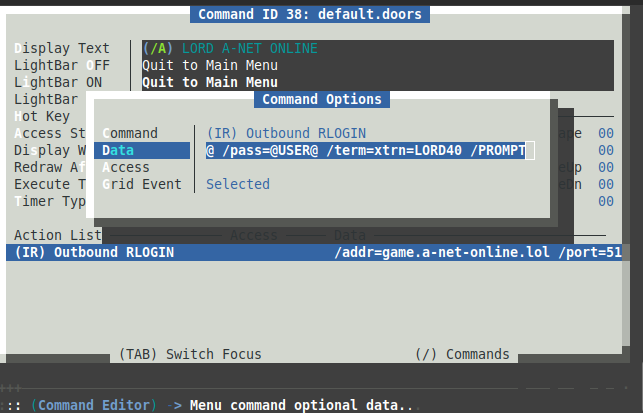Screen dimensions: 643x413
Task: Click the Command value in Command Options dialog
Action: click(x=286, y=133)
